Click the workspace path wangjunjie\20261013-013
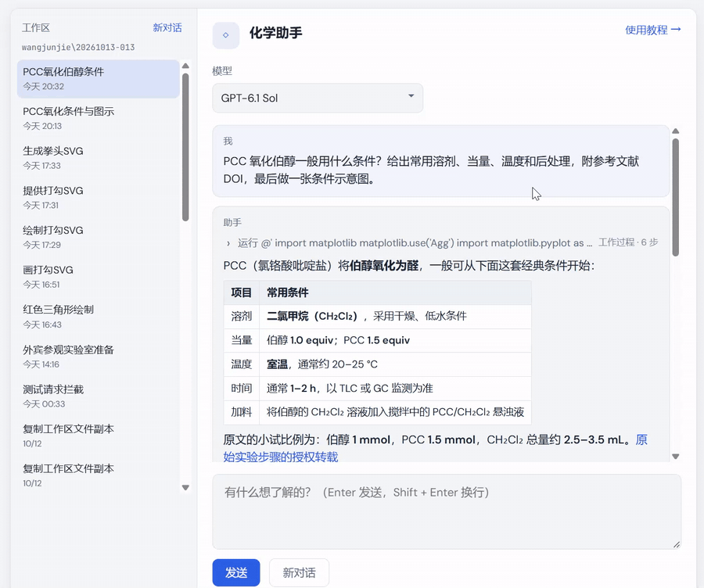 tap(78, 47)
